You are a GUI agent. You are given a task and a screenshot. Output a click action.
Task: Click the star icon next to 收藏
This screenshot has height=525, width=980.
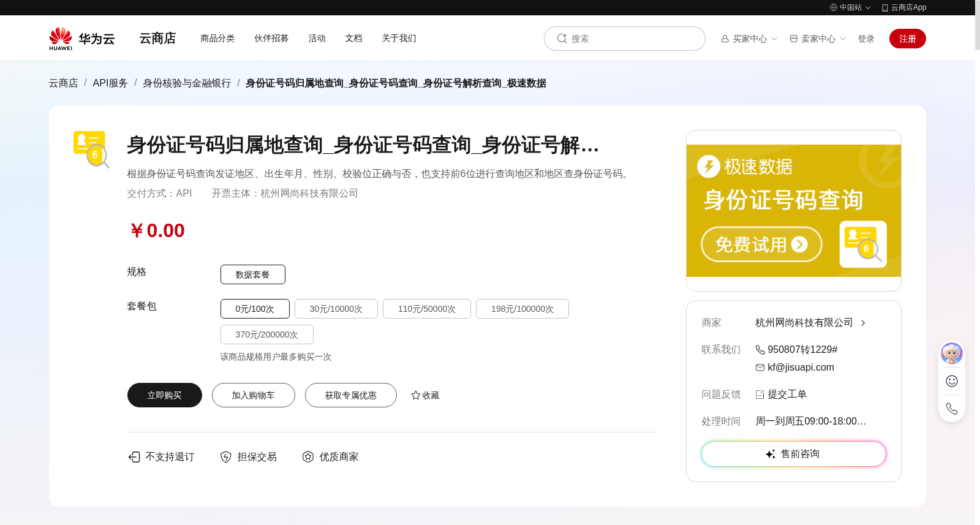(x=416, y=395)
